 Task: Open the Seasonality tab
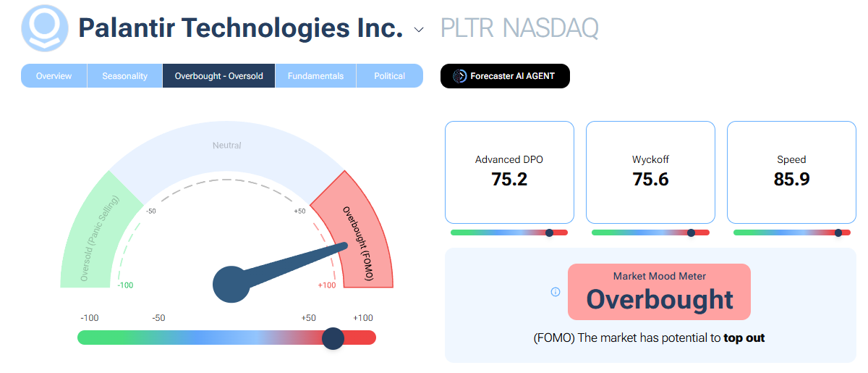(124, 76)
